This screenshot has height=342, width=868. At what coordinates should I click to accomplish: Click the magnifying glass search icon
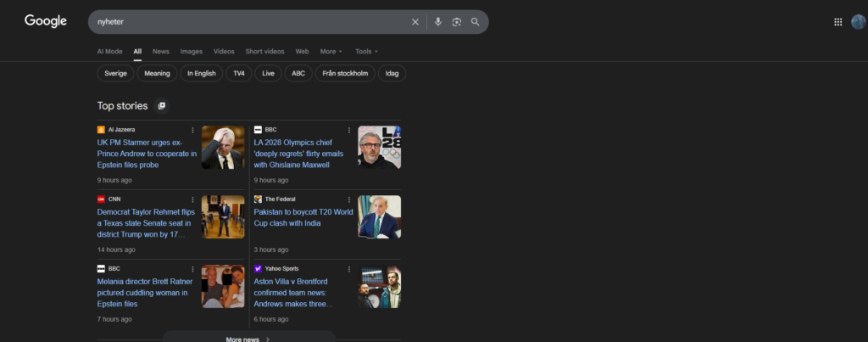pos(475,22)
